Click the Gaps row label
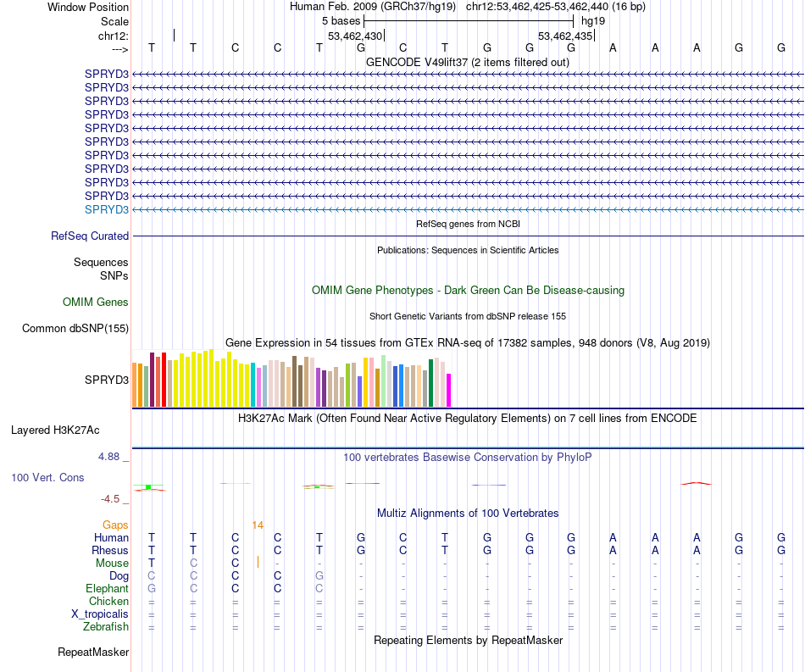805x672 pixels. click(x=115, y=525)
